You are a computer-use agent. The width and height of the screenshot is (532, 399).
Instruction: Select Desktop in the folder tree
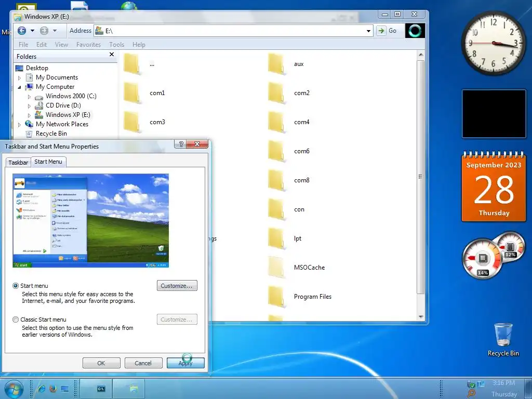coord(37,68)
